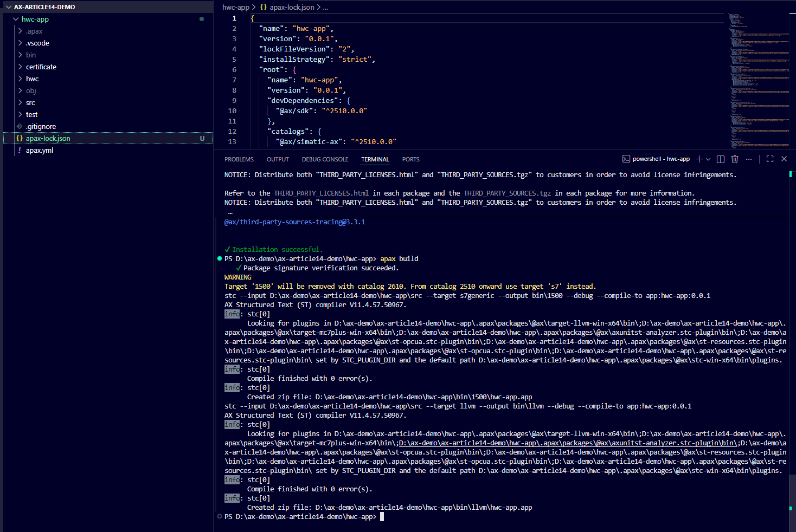Image resolution: width=796 pixels, height=532 pixels.
Task: Open the PORTS tab
Action: [411, 159]
